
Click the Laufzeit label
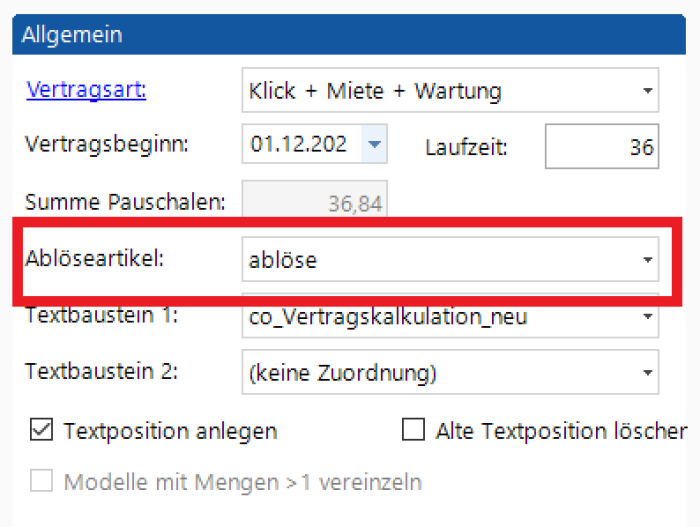click(467, 147)
